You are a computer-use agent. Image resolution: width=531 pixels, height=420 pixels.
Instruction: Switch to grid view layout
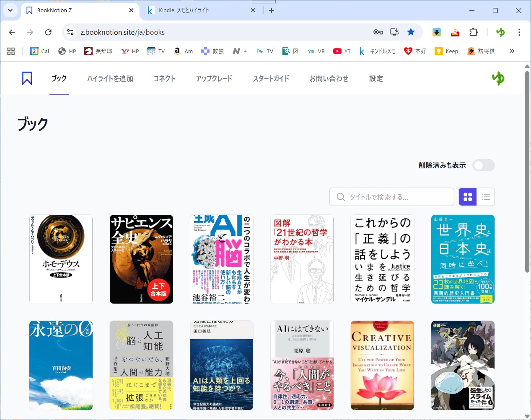point(468,197)
